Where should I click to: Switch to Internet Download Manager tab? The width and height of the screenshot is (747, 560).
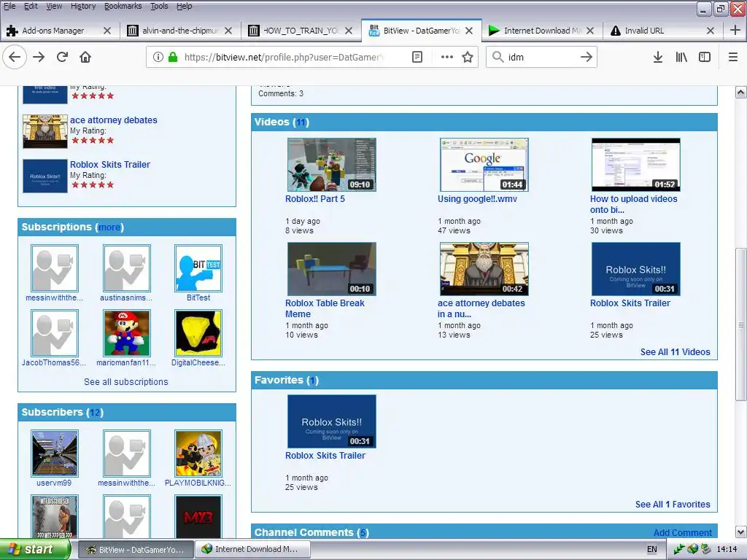(x=542, y=31)
